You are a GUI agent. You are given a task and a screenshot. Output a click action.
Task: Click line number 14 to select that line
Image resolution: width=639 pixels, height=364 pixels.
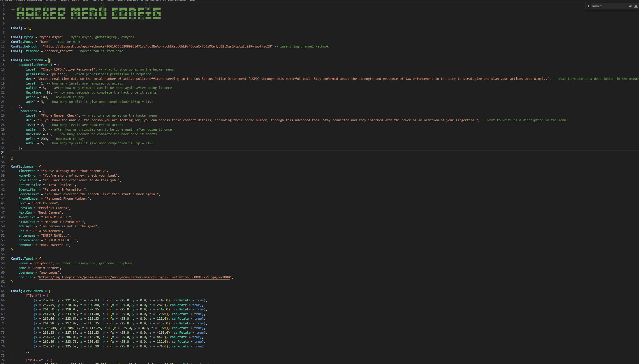pos(3,60)
